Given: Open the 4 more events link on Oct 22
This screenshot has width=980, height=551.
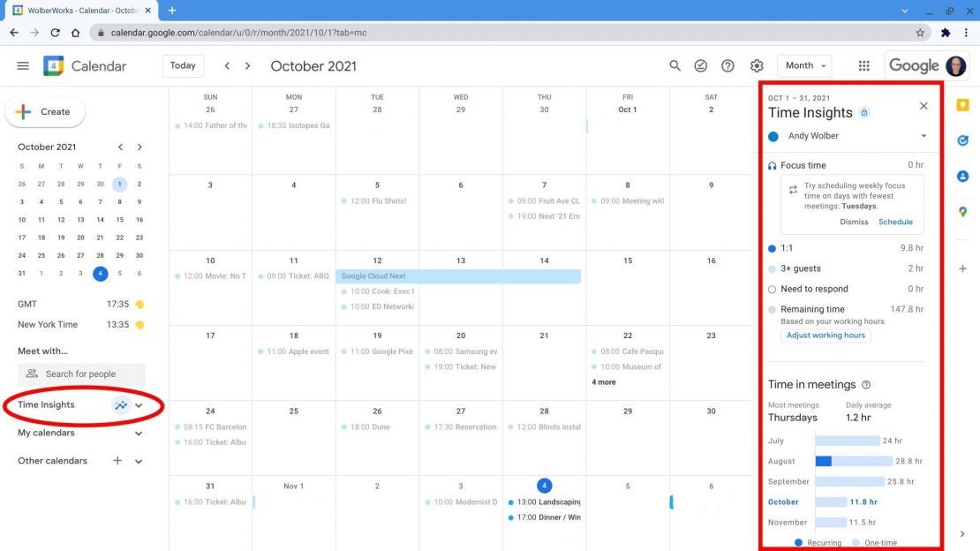Looking at the screenshot, I should pos(604,382).
